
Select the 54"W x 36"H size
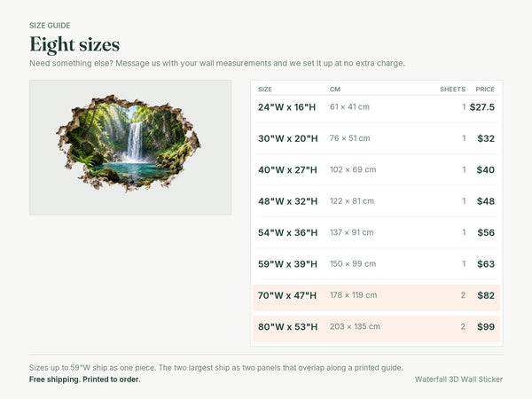[x=376, y=232]
